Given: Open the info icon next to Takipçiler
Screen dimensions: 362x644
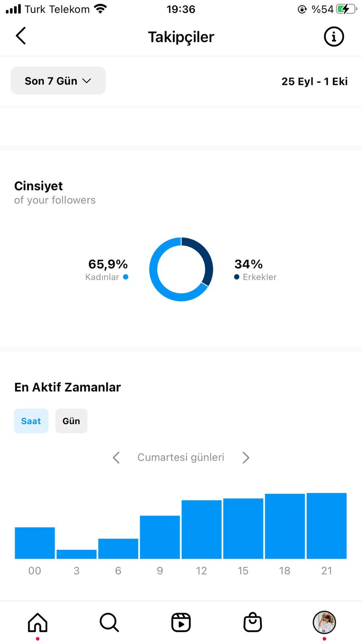Looking at the screenshot, I should (334, 37).
